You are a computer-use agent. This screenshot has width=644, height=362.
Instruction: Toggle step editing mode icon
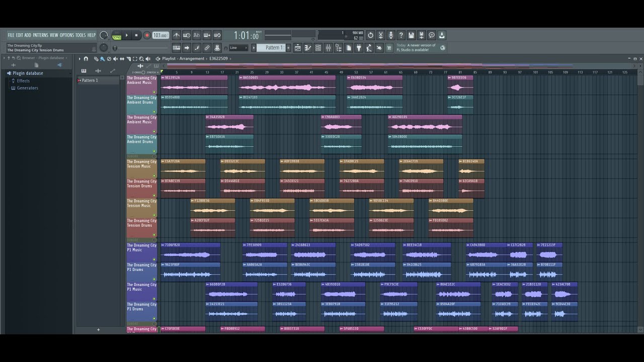point(197,48)
